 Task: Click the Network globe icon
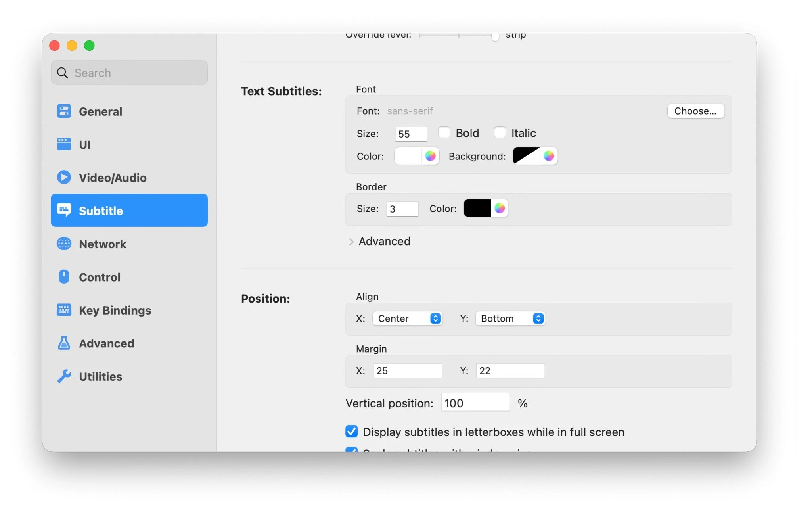pyautogui.click(x=64, y=244)
